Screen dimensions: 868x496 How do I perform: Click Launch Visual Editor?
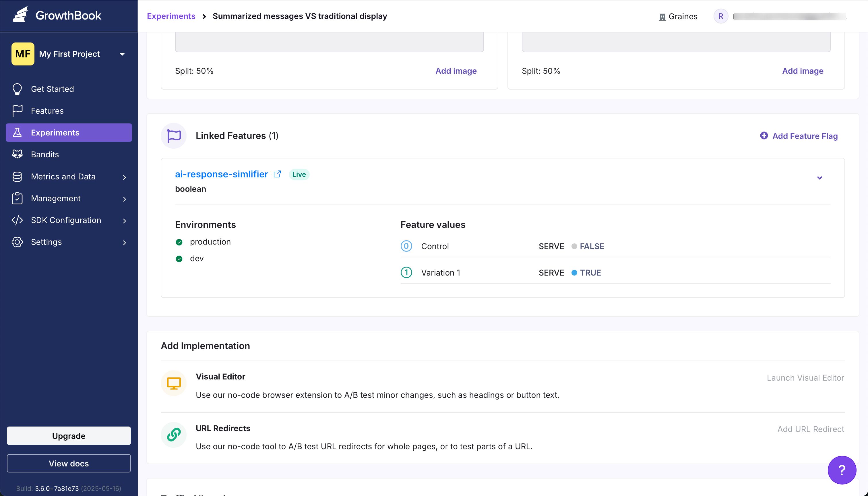[x=805, y=378]
